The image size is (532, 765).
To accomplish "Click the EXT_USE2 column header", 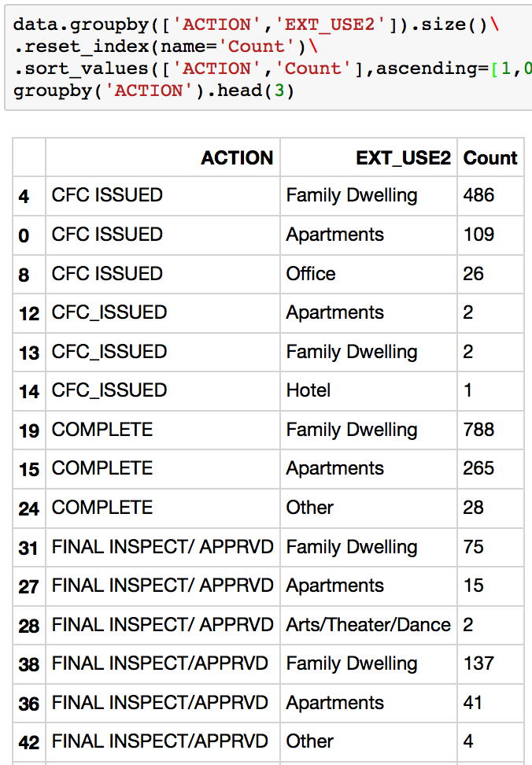I will click(403, 158).
